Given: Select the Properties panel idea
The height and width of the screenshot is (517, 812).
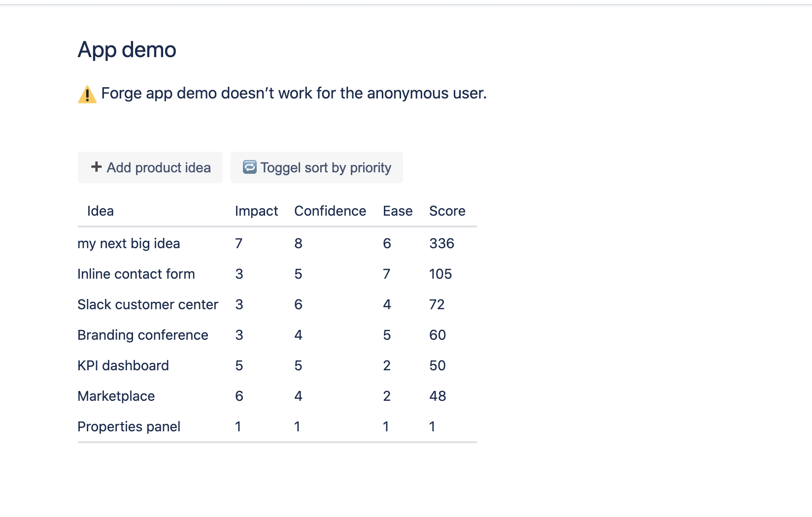Looking at the screenshot, I should pos(129,427).
